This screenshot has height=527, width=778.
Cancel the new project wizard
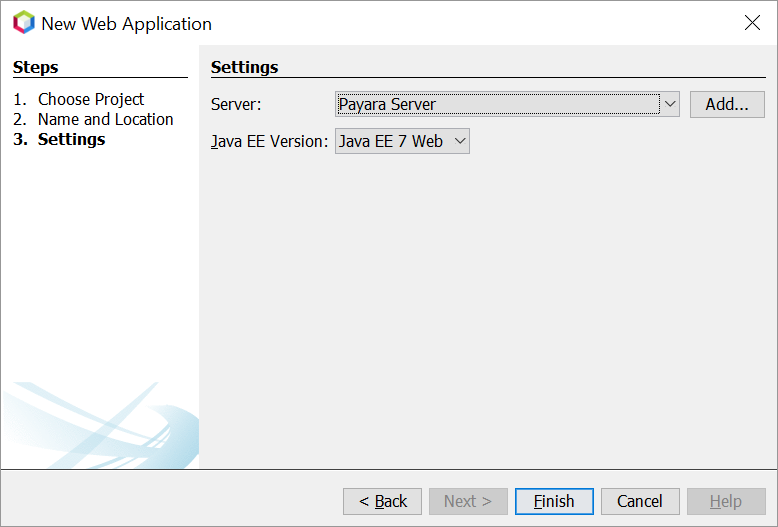pos(640,501)
